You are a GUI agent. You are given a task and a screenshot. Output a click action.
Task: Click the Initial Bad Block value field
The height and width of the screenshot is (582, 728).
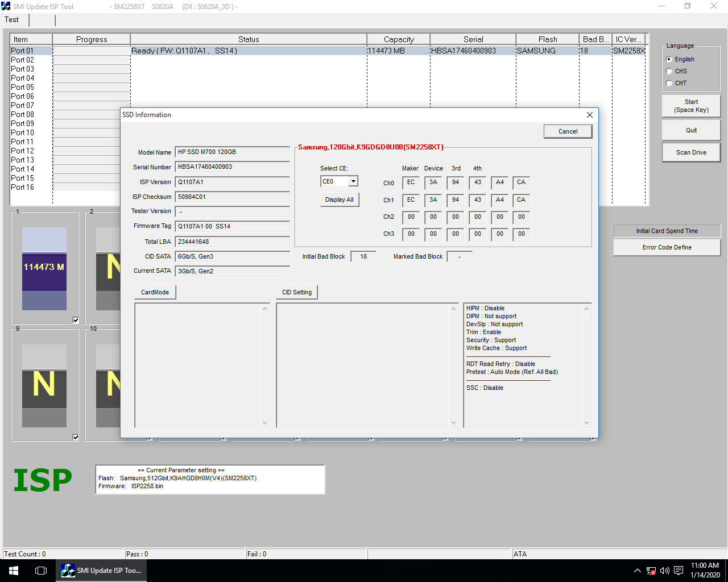tap(363, 257)
